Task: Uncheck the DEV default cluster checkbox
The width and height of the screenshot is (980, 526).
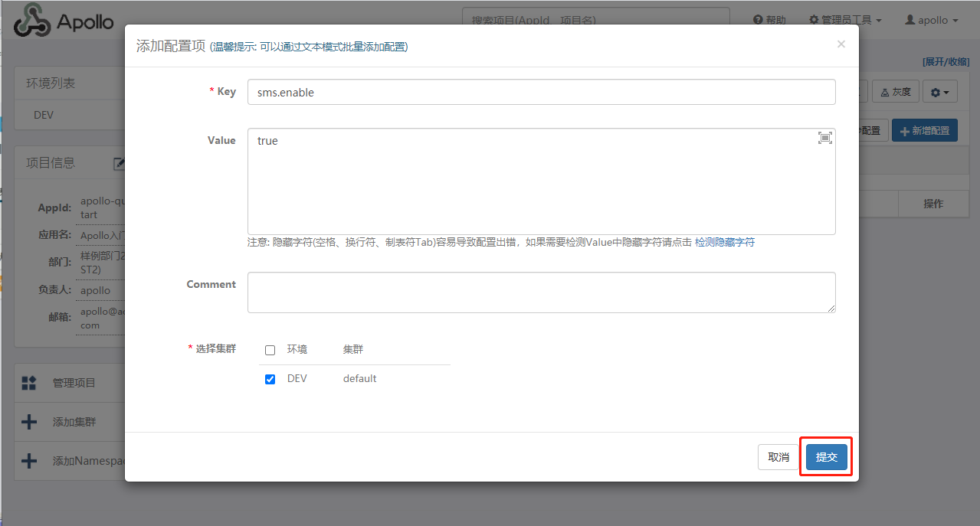Action: tap(270, 378)
